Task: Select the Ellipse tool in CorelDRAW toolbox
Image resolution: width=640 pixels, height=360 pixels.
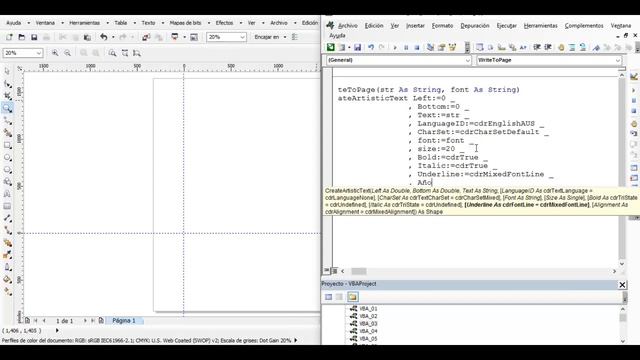Action: coord(7,157)
